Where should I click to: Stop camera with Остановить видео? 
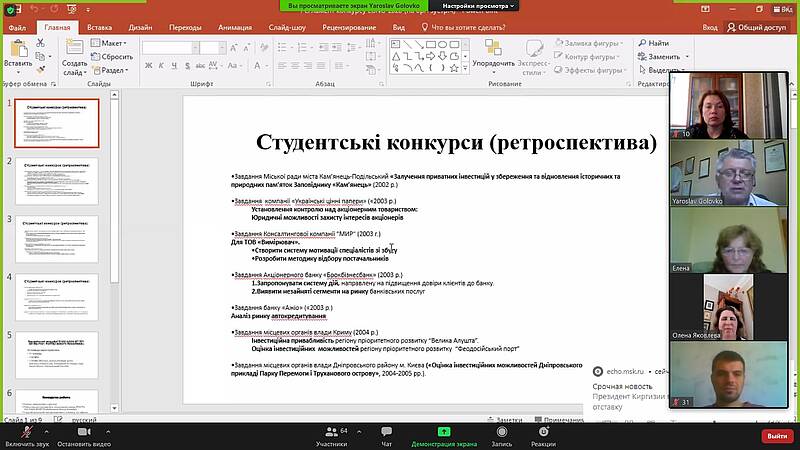tap(84, 437)
